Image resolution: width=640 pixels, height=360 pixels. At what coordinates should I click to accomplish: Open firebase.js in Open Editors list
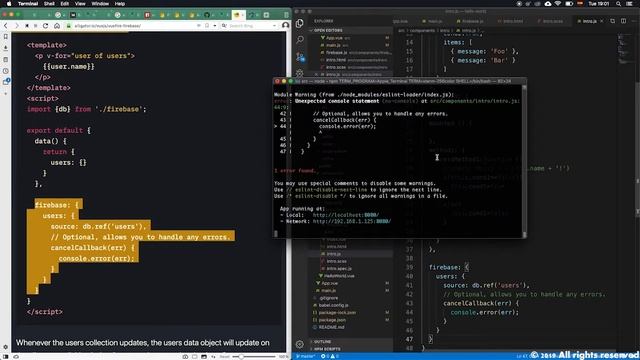pyautogui.click(x=351, y=53)
